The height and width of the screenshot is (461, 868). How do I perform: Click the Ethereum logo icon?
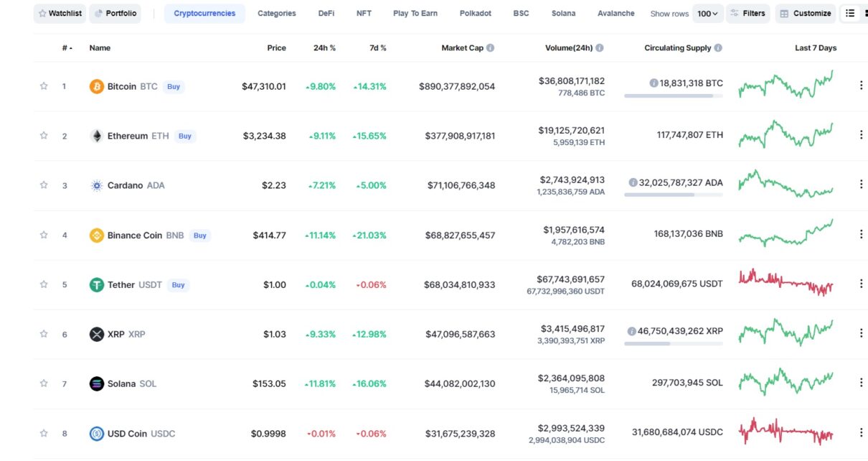click(97, 136)
